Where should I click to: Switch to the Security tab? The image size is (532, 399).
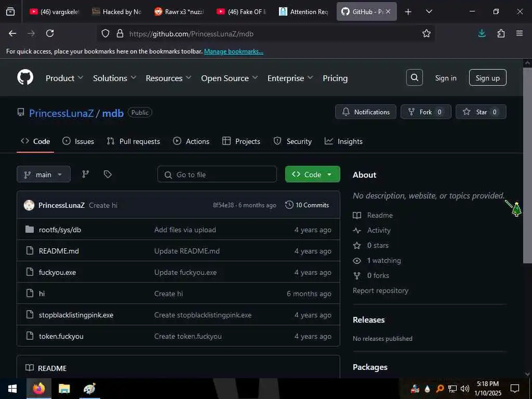tap(292, 141)
